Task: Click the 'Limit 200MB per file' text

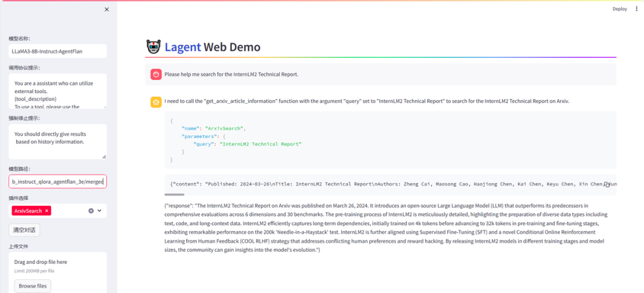Action: click(x=35, y=271)
